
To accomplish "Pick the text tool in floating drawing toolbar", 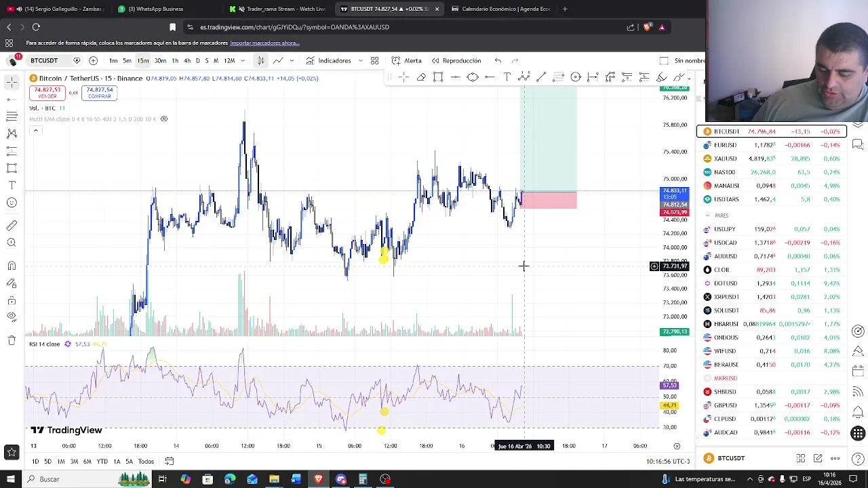I will coord(507,77).
